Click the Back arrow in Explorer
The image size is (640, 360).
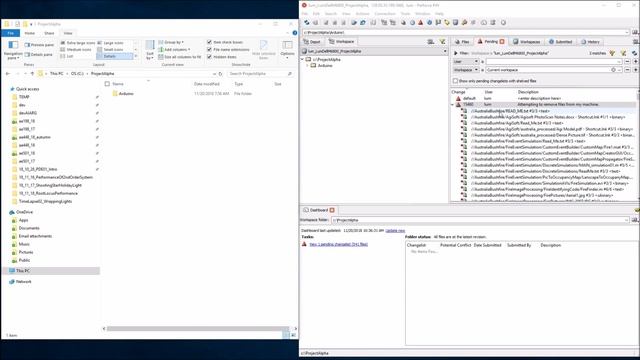pyautogui.click(x=8, y=74)
